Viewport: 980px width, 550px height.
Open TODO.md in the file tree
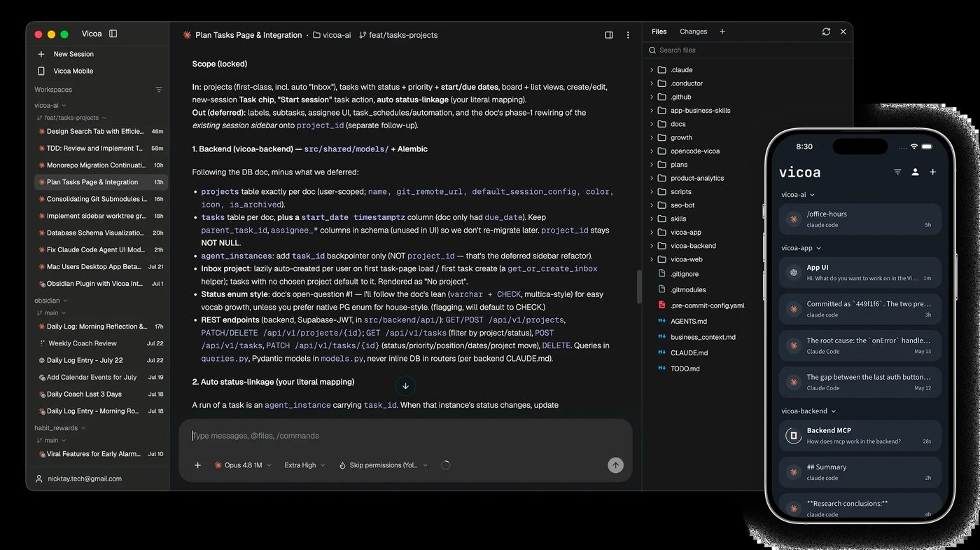click(685, 369)
